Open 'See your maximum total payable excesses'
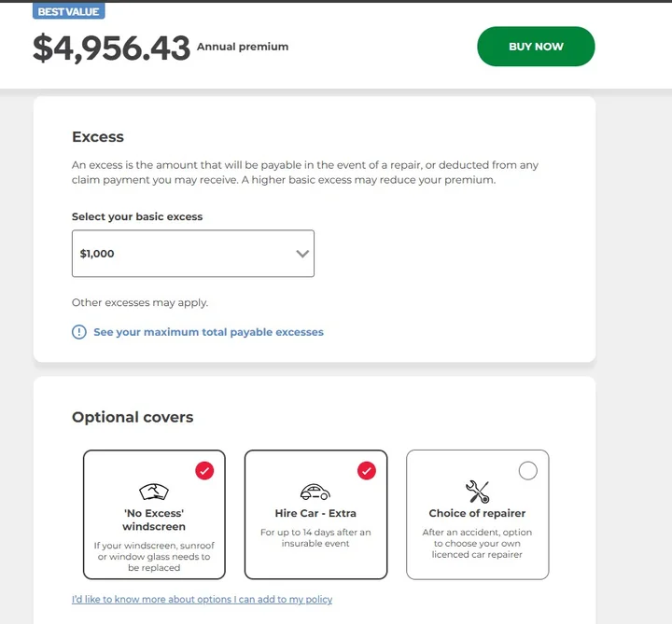The image size is (672, 624). tap(208, 332)
